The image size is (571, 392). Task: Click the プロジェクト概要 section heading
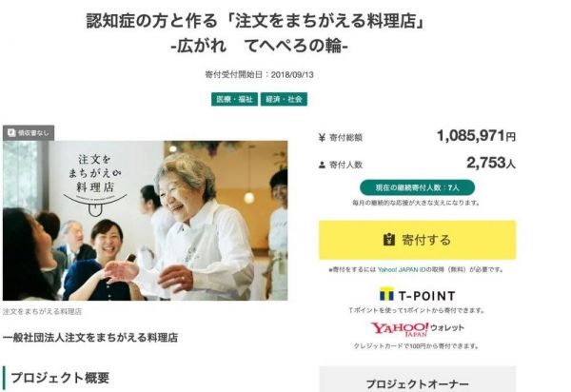(x=60, y=378)
